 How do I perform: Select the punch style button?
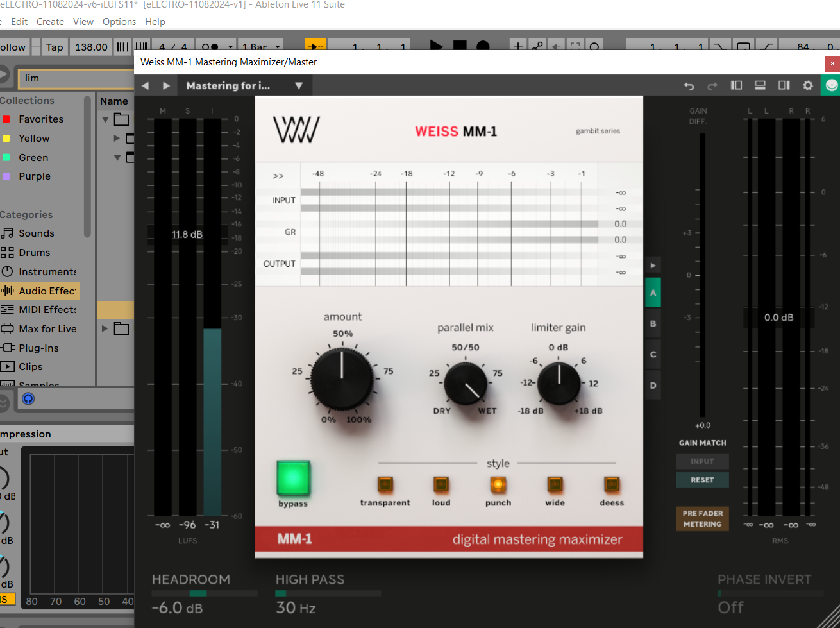point(498,484)
